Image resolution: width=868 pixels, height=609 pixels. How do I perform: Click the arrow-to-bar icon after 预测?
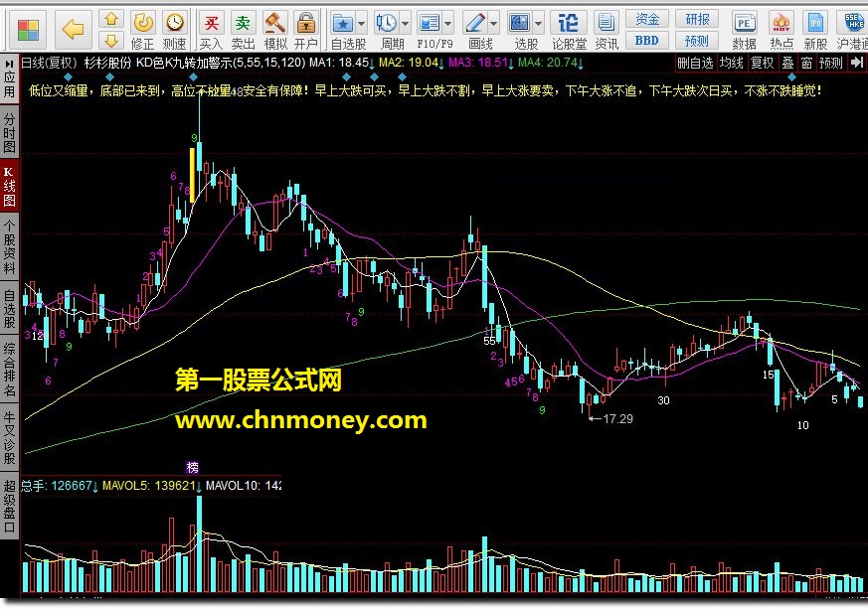[856, 63]
